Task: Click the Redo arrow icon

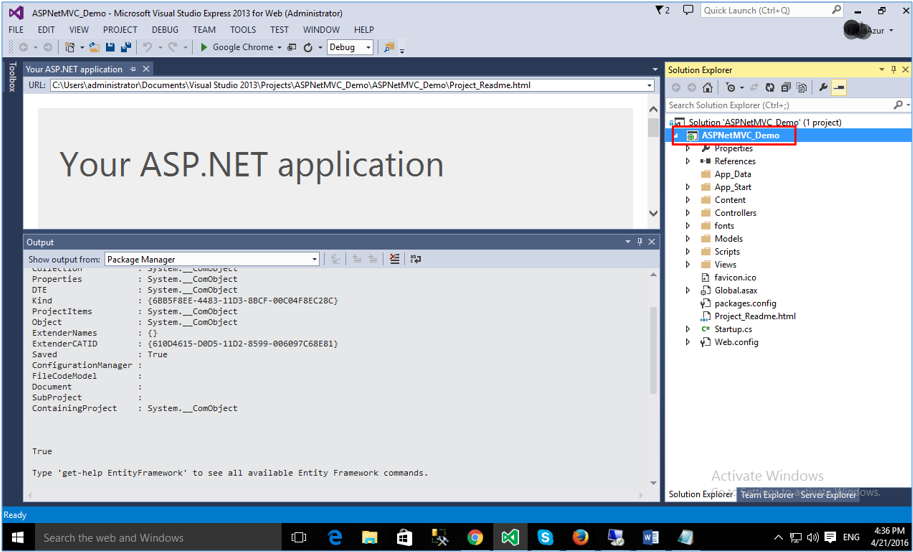Action: tap(172, 47)
